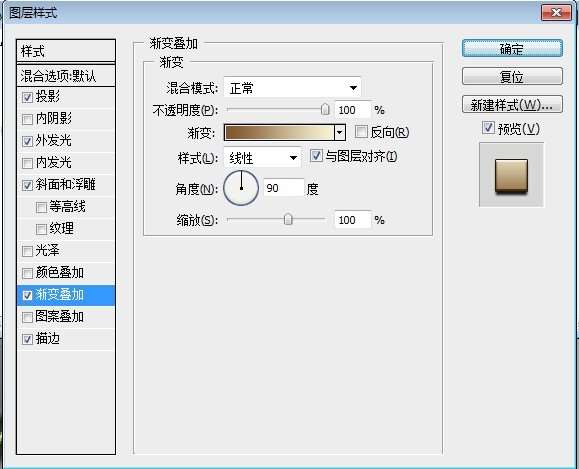Open the 样式(L) linear style dropdown

[262, 158]
